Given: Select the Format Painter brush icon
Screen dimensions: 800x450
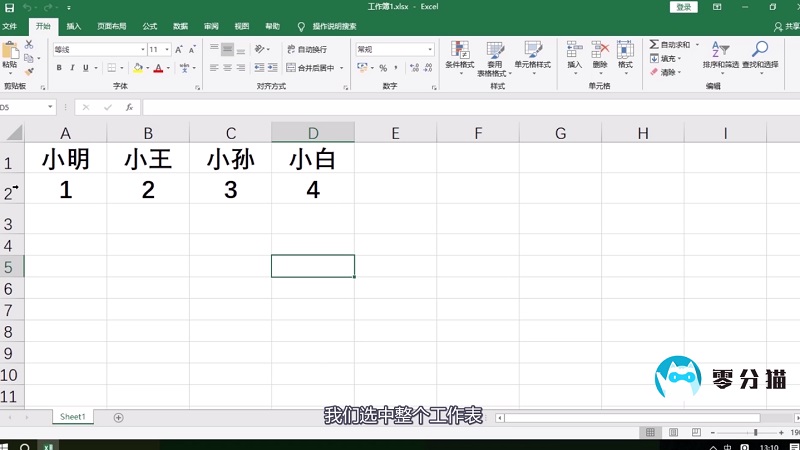Looking at the screenshot, I should pos(29,70).
